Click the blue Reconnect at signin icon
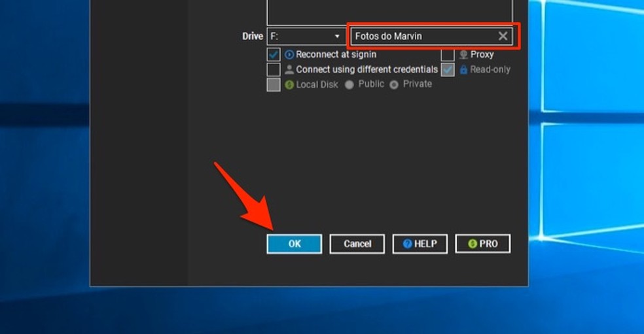The width and height of the screenshot is (644, 334). (x=290, y=55)
